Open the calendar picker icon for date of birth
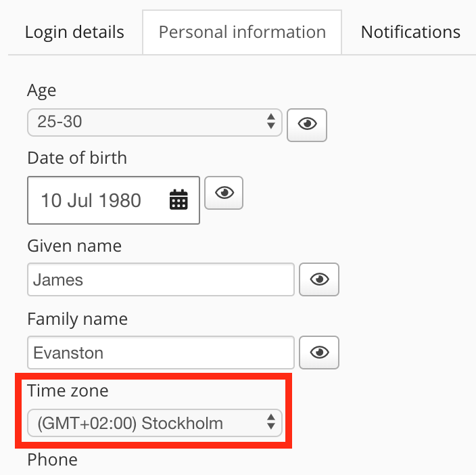This screenshot has width=476, height=475. tap(178, 200)
